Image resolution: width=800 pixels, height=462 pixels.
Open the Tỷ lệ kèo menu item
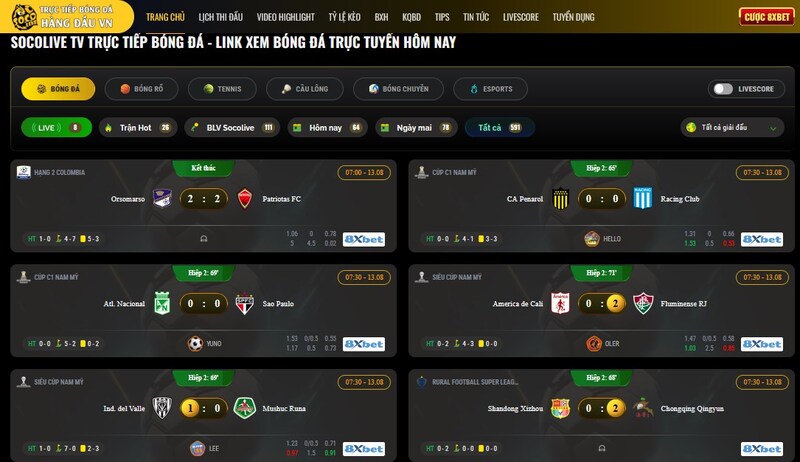[x=344, y=17]
